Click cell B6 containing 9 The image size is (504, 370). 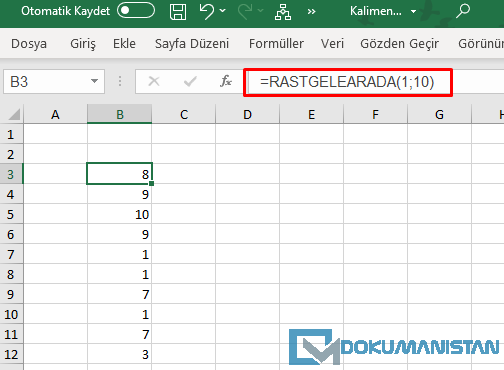(x=120, y=234)
